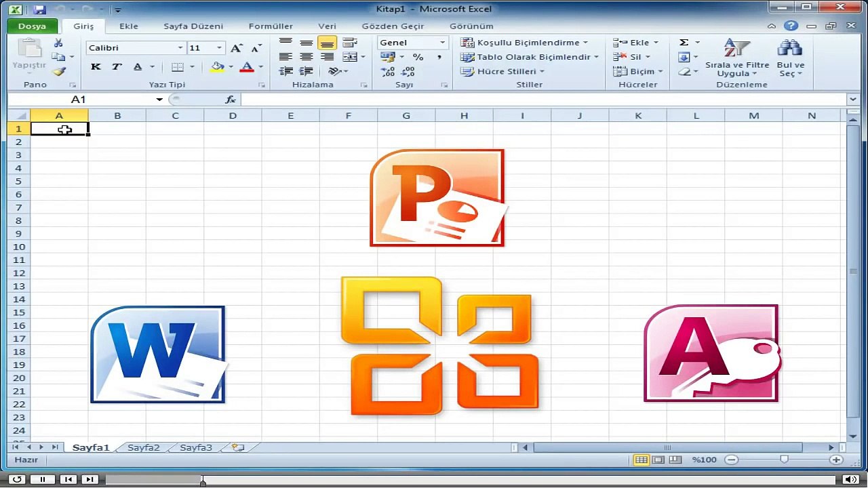This screenshot has width=868, height=488.
Task: Apply percent style format
Action: [x=418, y=57]
